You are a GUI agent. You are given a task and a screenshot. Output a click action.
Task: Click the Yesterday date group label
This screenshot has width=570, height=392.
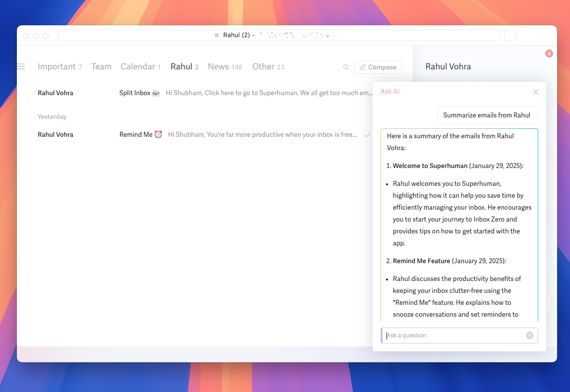pyautogui.click(x=52, y=117)
